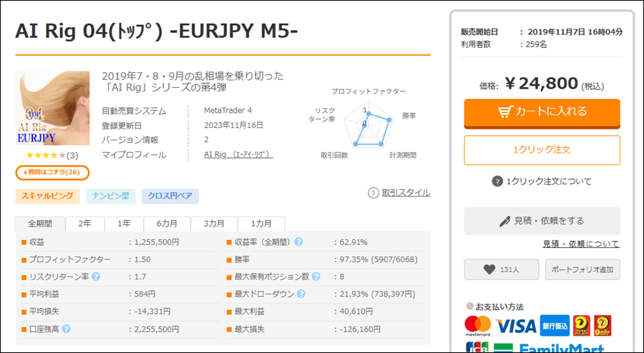The height and width of the screenshot is (353, 644).
Task: Click the JCB payment logo
Action: pos(477,347)
